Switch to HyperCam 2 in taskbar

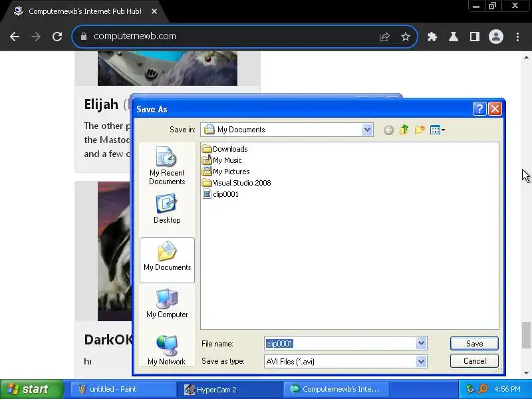tap(229, 389)
